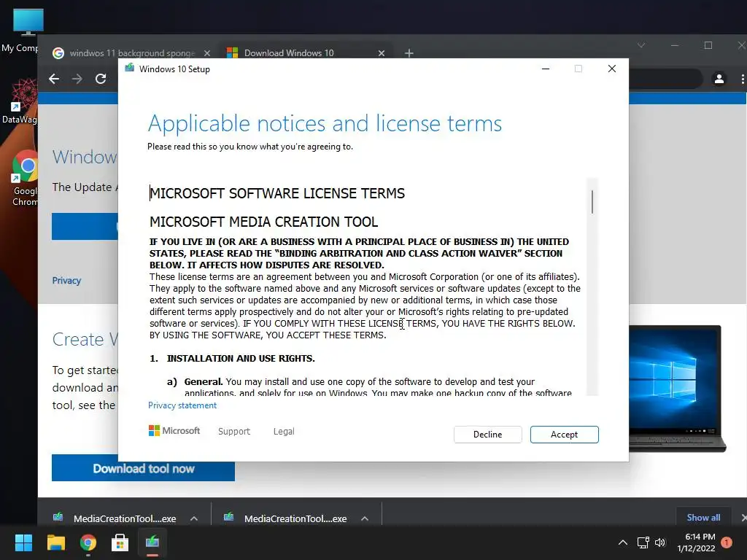Screen dimensions: 747x560
Task: Expand options for first MediaCreationTool download
Action: 194,518
